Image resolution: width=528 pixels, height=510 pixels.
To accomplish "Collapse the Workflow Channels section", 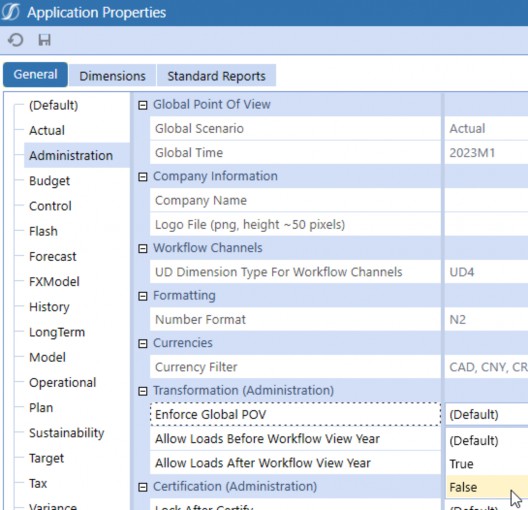I will tap(143, 248).
